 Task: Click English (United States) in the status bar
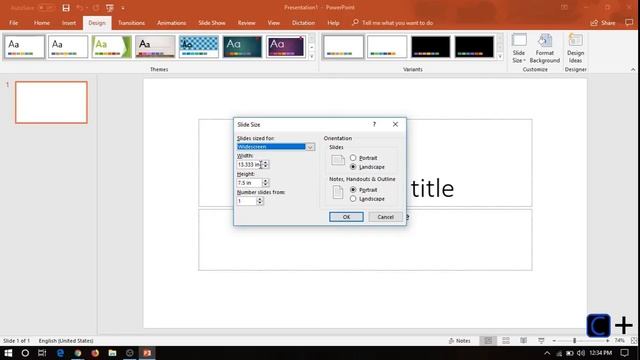click(66, 340)
